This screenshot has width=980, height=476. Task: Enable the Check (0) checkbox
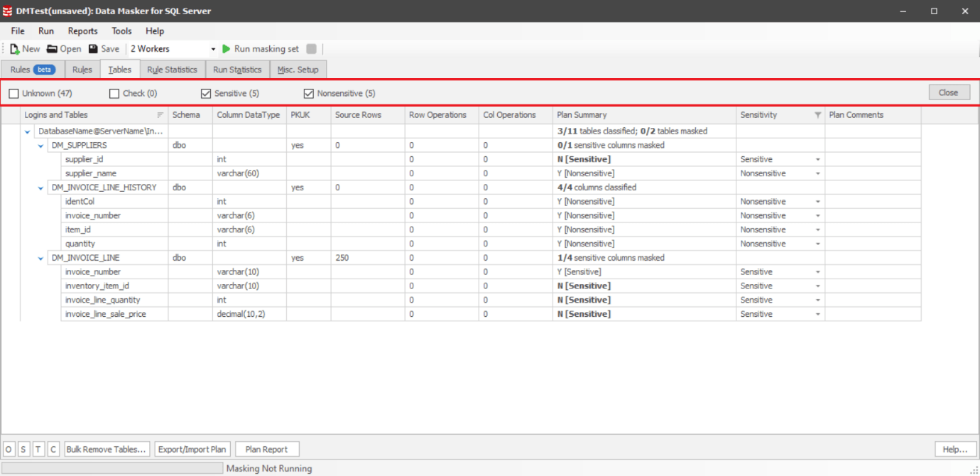[x=114, y=93]
